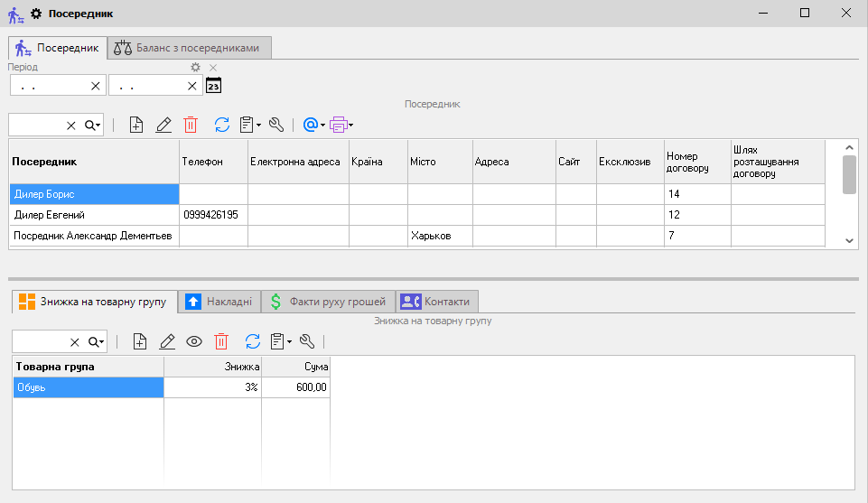Switch to the Баланс з посередниками tab
This screenshot has width=868, height=503.
click(x=188, y=48)
